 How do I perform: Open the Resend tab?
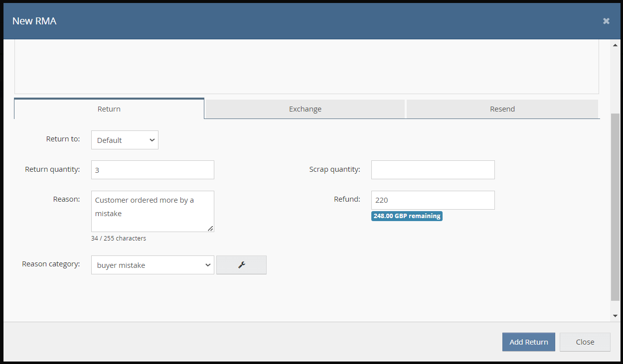point(502,109)
